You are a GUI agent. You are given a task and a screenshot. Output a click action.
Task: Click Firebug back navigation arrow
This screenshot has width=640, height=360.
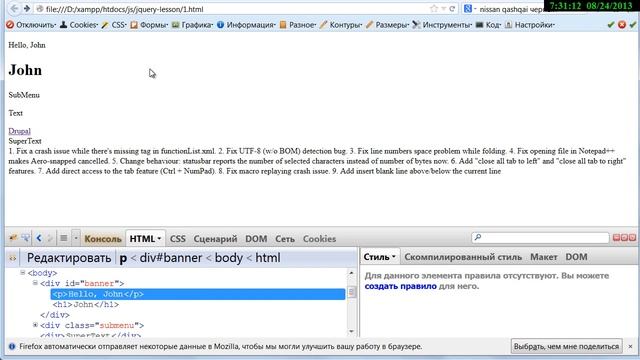coord(39,238)
